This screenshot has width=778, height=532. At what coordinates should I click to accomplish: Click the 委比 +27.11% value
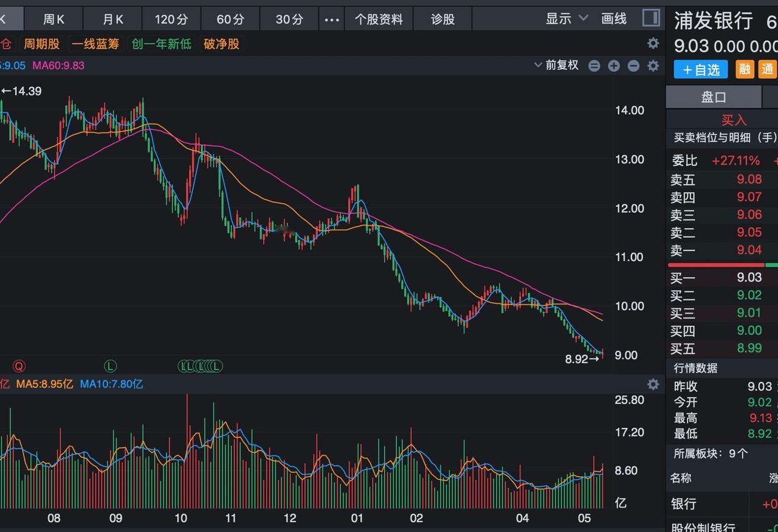pos(735,161)
